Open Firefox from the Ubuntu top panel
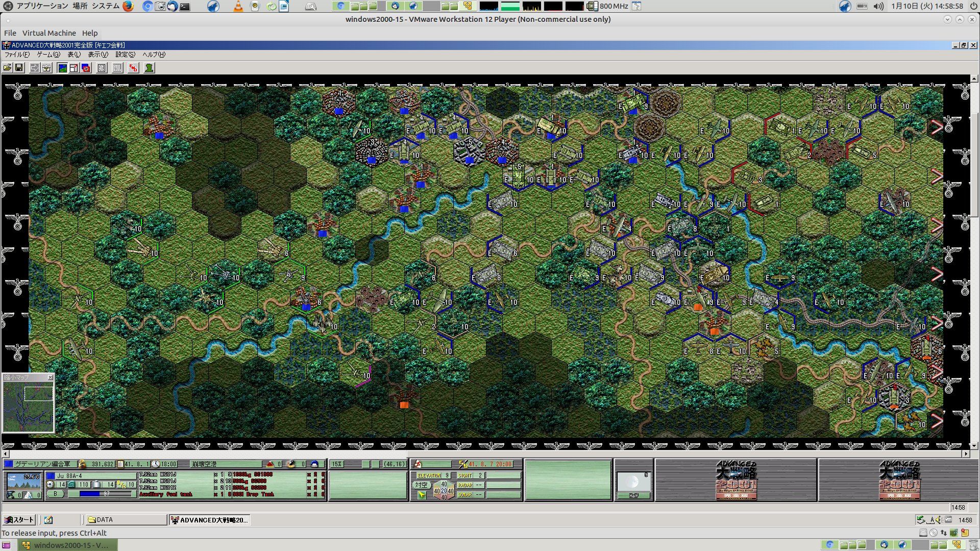The height and width of the screenshot is (551, 980). pyautogui.click(x=128, y=6)
